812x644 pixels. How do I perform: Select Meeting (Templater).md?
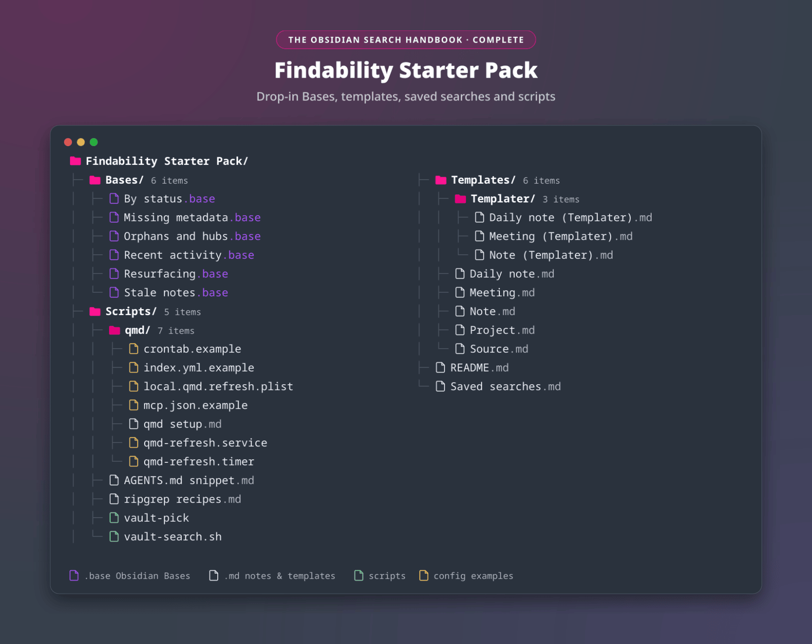[x=561, y=236]
